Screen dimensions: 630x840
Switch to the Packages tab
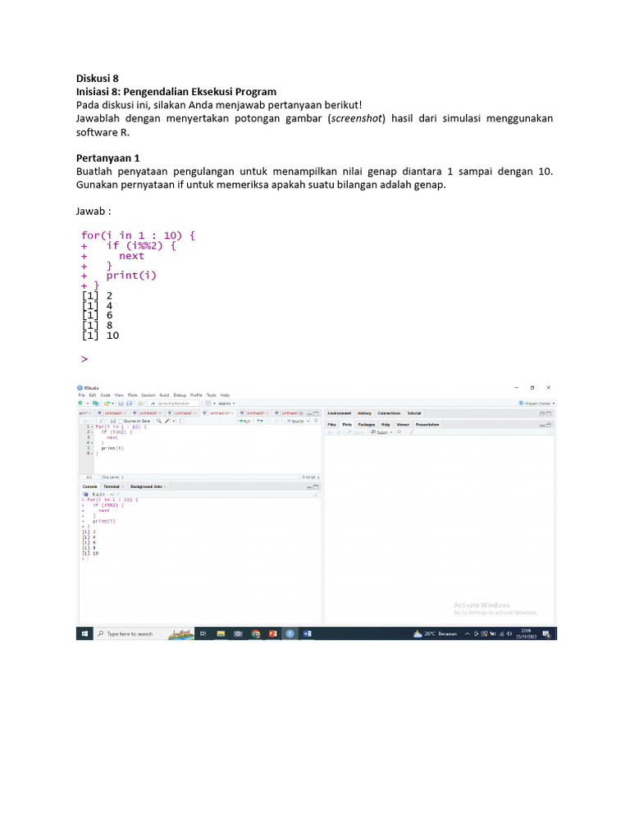pos(367,424)
